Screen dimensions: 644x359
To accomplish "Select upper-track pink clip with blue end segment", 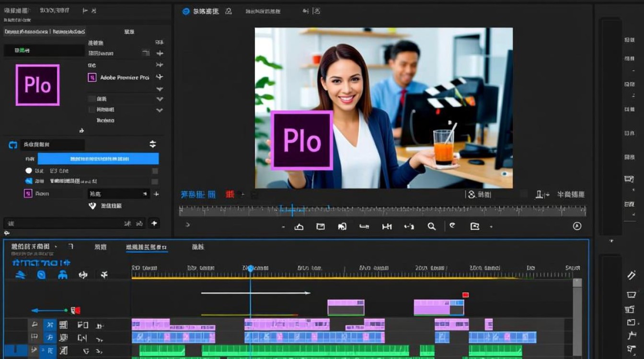I will 439,307.
